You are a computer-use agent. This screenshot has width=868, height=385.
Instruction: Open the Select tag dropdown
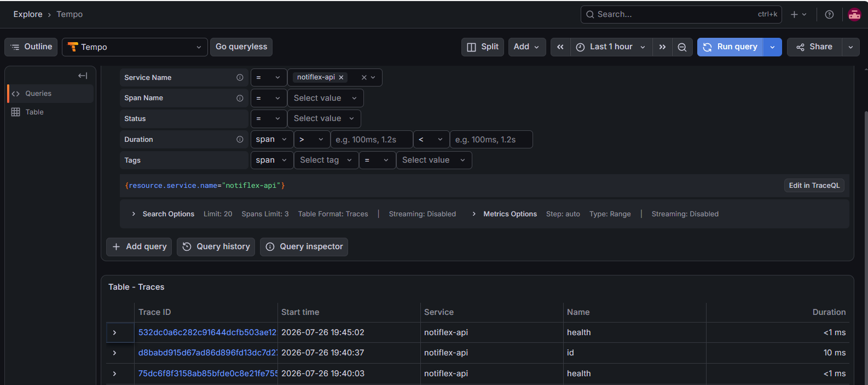[x=326, y=160]
